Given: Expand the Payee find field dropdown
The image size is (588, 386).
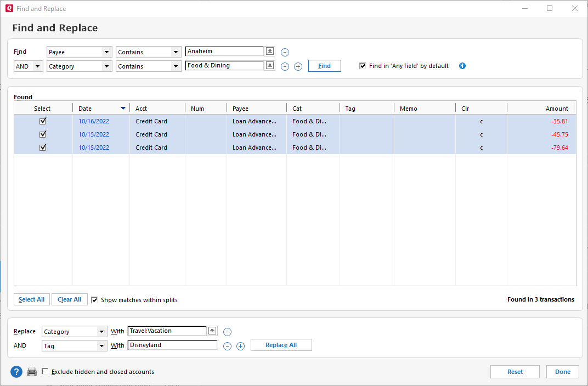Looking at the screenshot, I should [106, 52].
